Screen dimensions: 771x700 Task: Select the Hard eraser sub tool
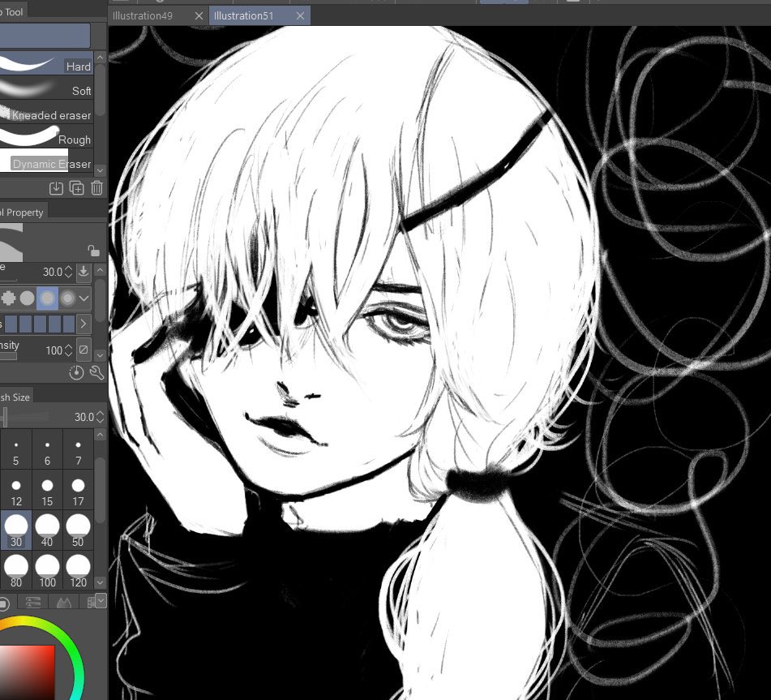click(46, 64)
